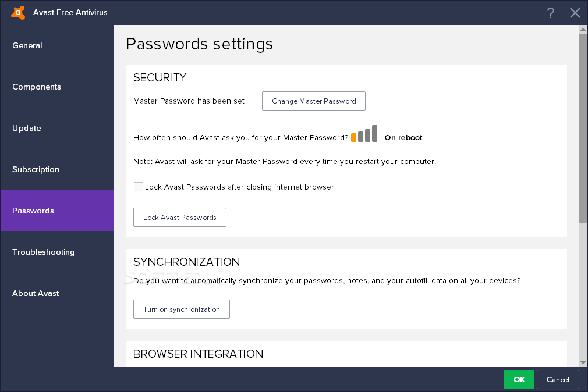This screenshot has width=588, height=392.
Task: Select the first orange password frequency bar
Action: 353,137
